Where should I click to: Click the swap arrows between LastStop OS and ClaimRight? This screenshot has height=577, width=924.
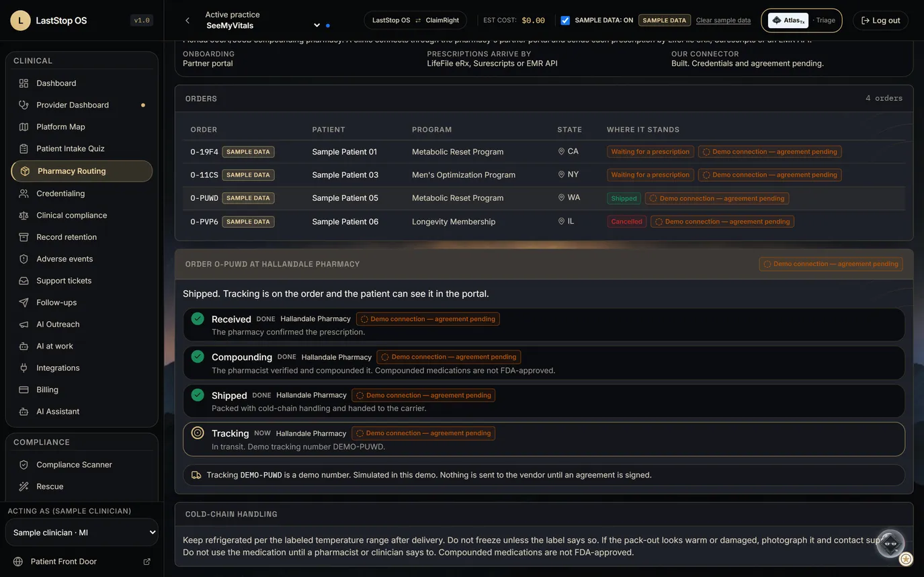pyautogui.click(x=418, y=20)
